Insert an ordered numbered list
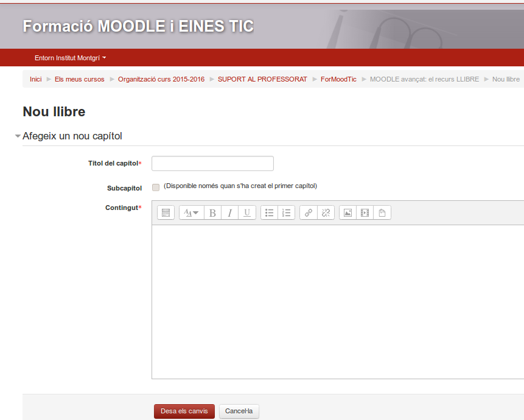The width and height of the screenshot is (524, 420). click(x=287, y=213)
